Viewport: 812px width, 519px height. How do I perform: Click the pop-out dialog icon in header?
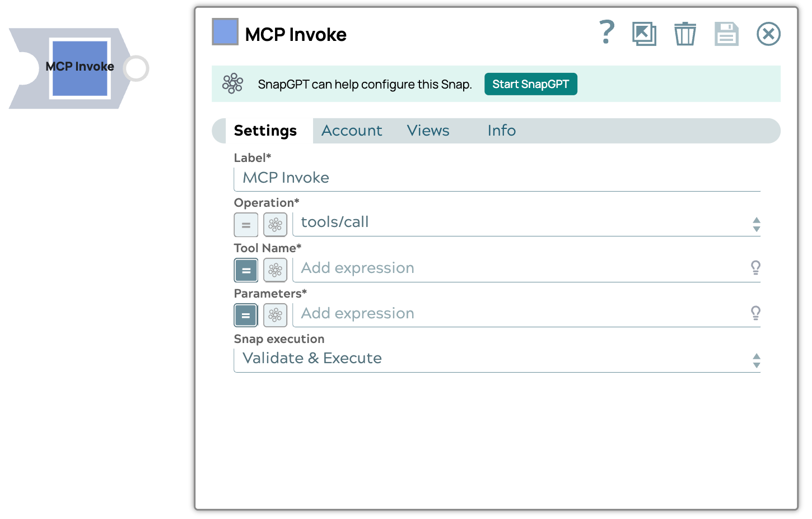pyautogui.click(x=644, y=34)
